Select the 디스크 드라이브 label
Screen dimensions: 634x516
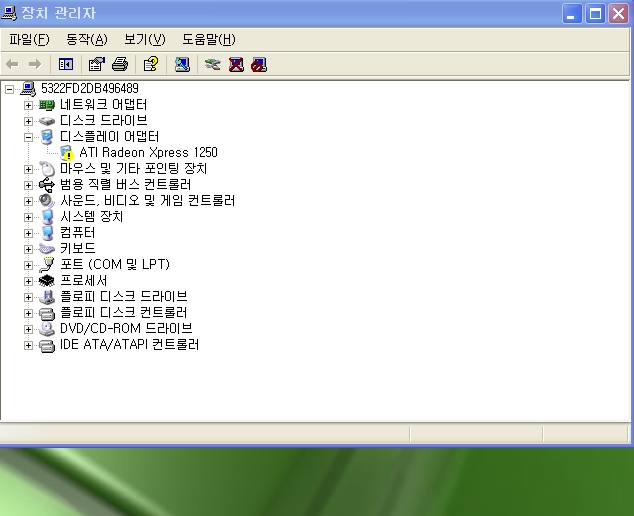pyautogui.click(x=104, y=121)
